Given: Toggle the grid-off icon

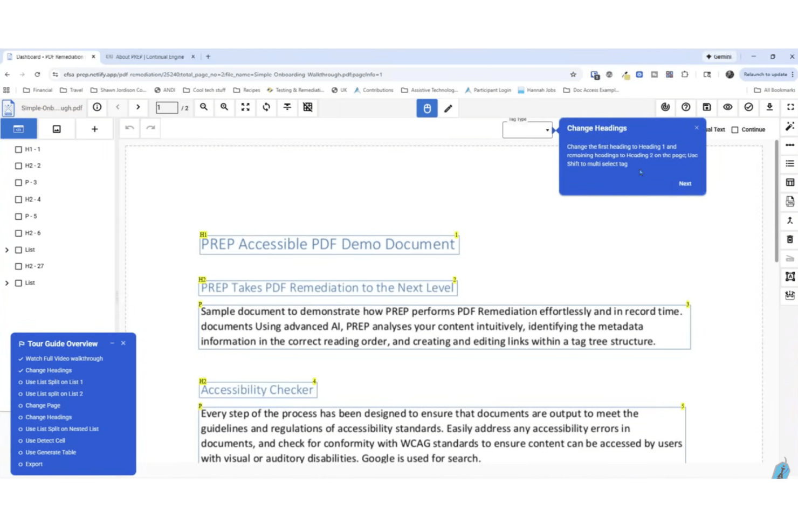Looking at the screenshot, I should pos(308,107).
